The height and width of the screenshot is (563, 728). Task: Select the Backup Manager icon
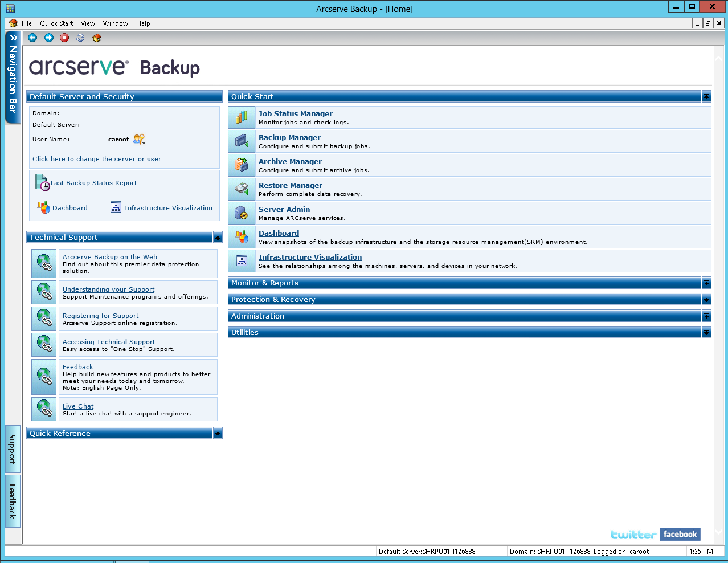click(241, 141)
